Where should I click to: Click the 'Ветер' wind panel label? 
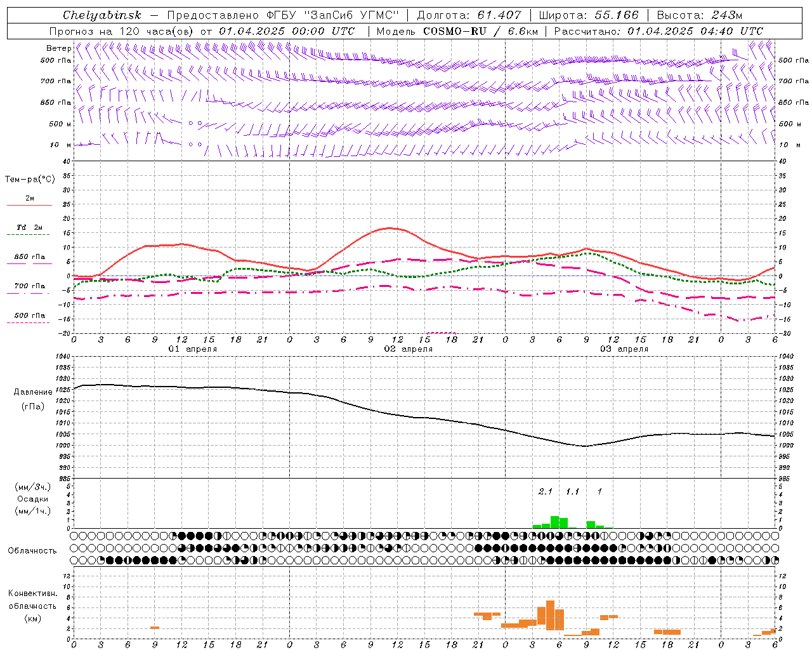click(58, 48)
